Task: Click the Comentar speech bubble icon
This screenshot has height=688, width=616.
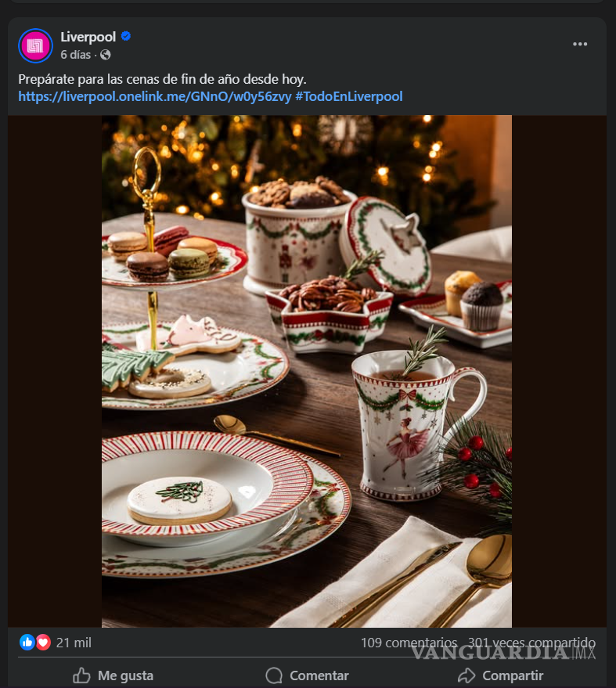Action: click(x=274, y=675)
